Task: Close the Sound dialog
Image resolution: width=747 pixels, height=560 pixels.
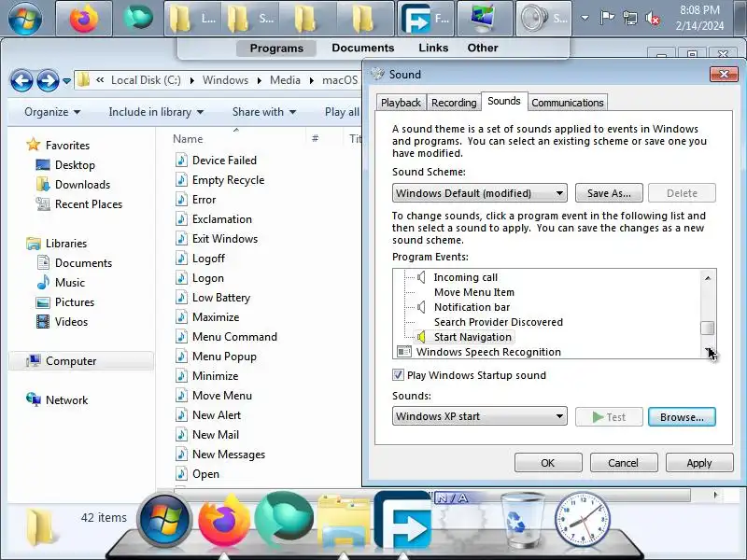Action: (x=724, y=75)
